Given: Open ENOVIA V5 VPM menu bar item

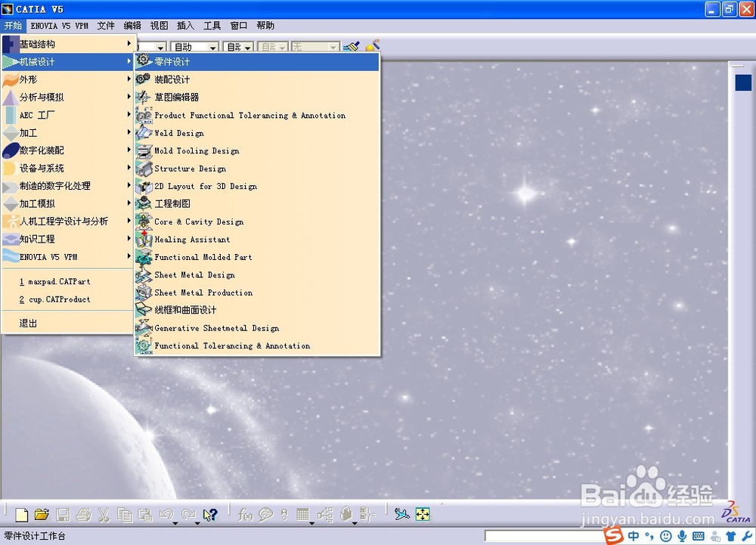Looking at the screenshot, I should [59, 26].
